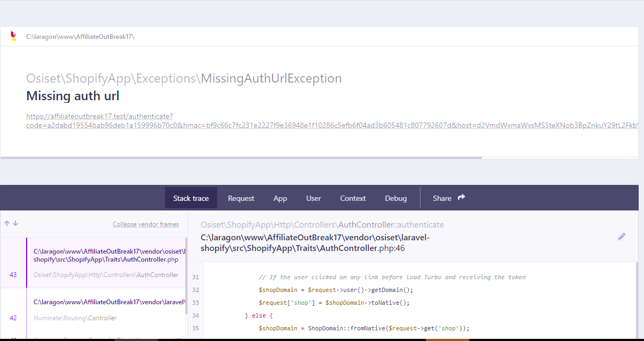Switch to the Request tab
The width and height of the screenshot is (644, 341).
(241, 198)
